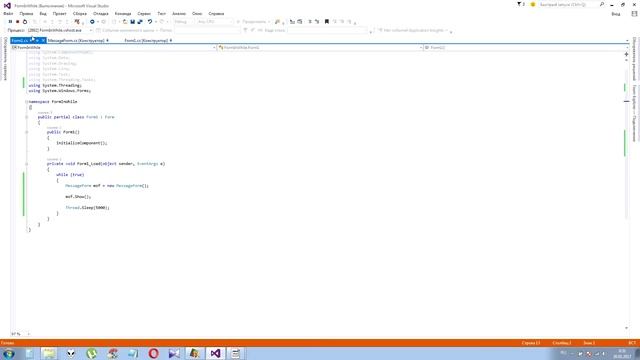The width and height of the screenshot is (640, 360).
Task: Close the Form1.cs tab
Action: point(43,40)
